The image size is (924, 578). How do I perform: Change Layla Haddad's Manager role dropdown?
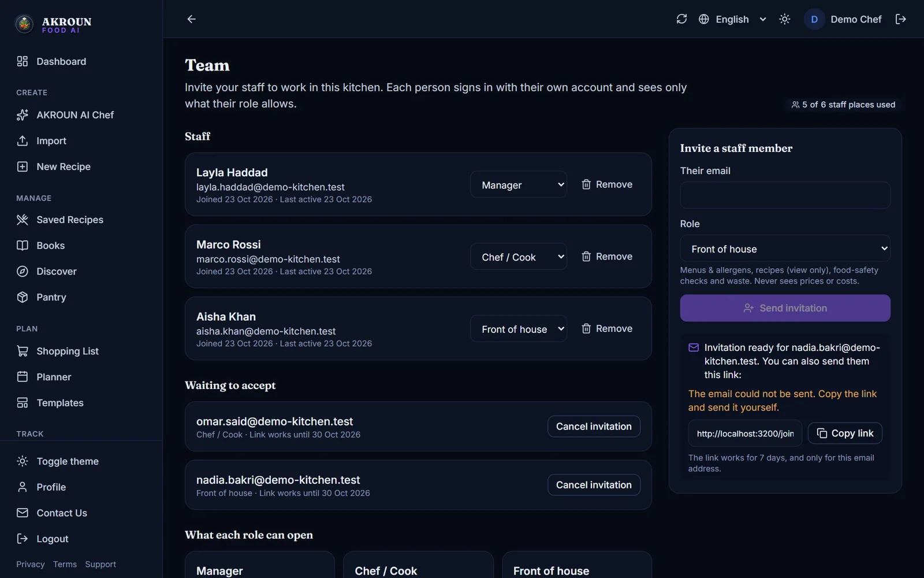(519, 184)
